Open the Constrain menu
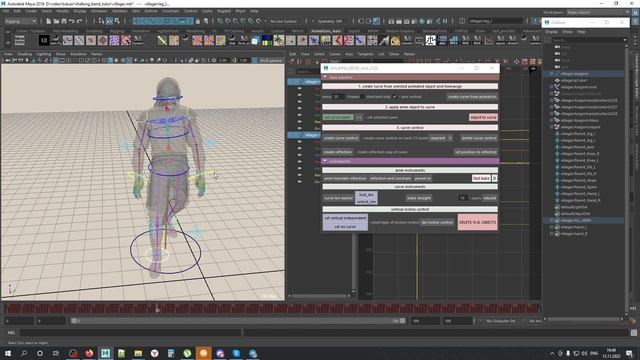The image size is (640, 360). click(171, 11)
